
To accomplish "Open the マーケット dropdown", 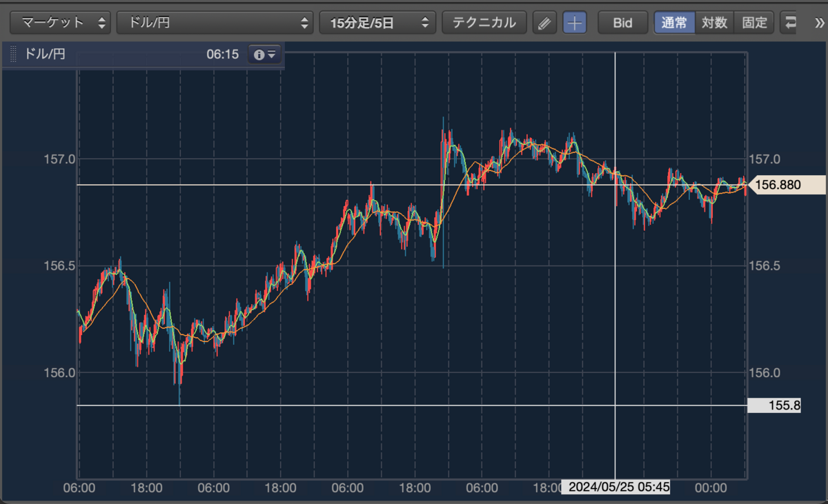I will point(61,23).
